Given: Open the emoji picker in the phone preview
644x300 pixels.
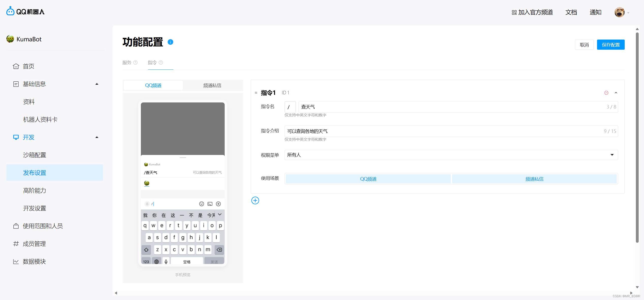Looking at the screenshot, I should (x=201, y=204).
